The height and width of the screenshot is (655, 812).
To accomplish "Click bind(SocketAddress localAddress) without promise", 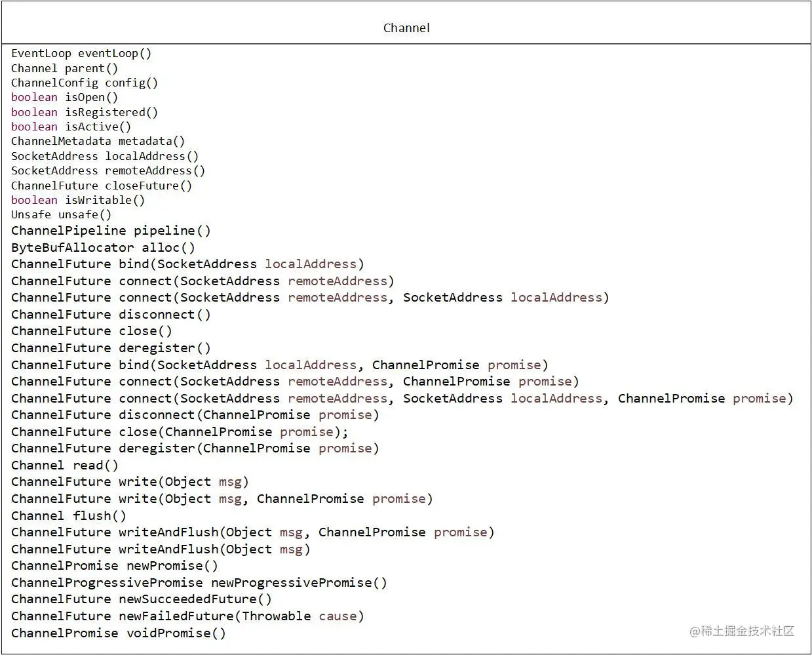I will tap(187, 264).
